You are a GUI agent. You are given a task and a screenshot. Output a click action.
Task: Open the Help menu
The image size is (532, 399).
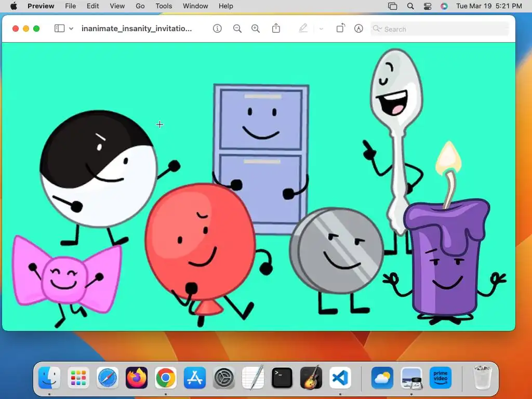[x=225, y=6]
